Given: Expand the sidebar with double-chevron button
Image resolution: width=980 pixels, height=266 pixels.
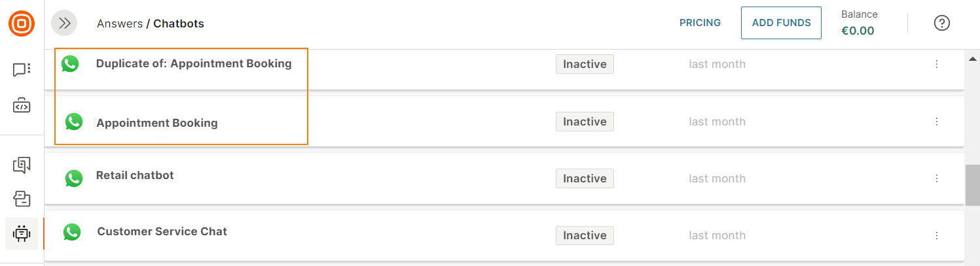Looking at the screenshot, I should (x=64, y=24).
